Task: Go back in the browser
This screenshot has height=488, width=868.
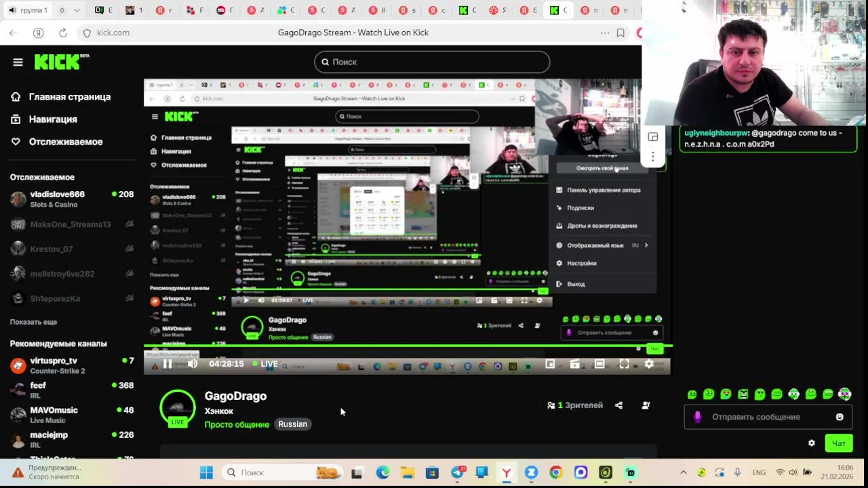Action: click(13, 33)
